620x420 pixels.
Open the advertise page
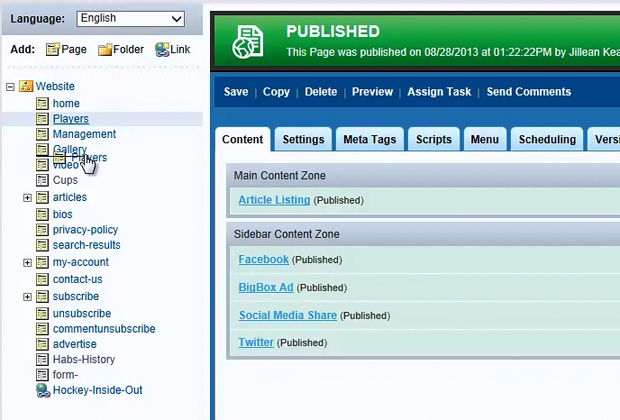tap(75, 344)
